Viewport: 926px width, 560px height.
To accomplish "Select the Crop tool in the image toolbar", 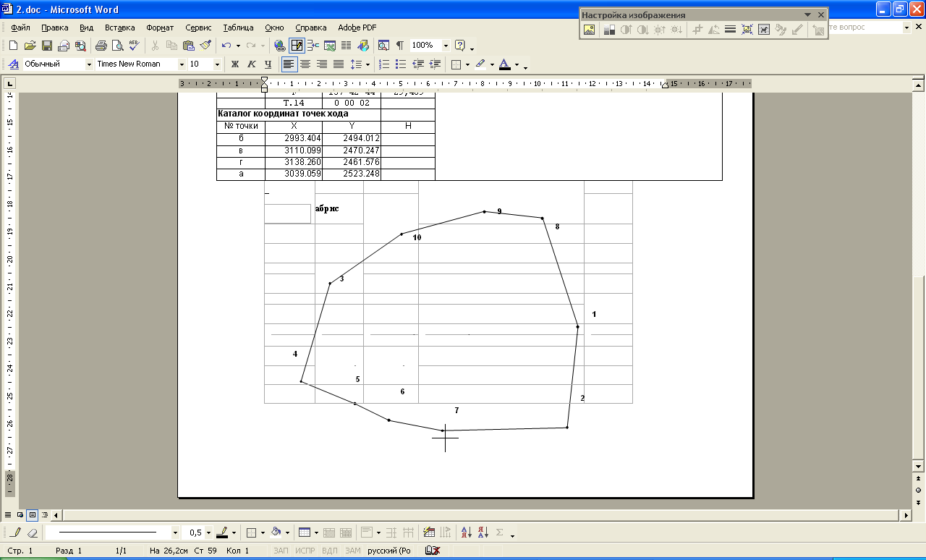I will (698, 30).
